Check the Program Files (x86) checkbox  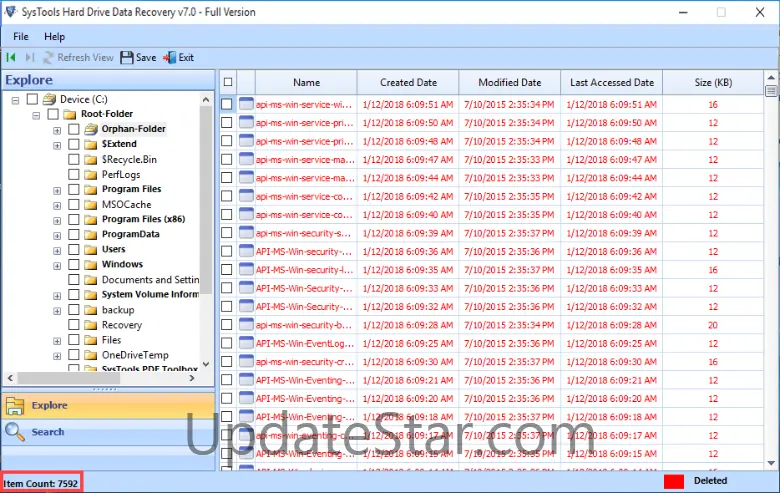point(74,219)
